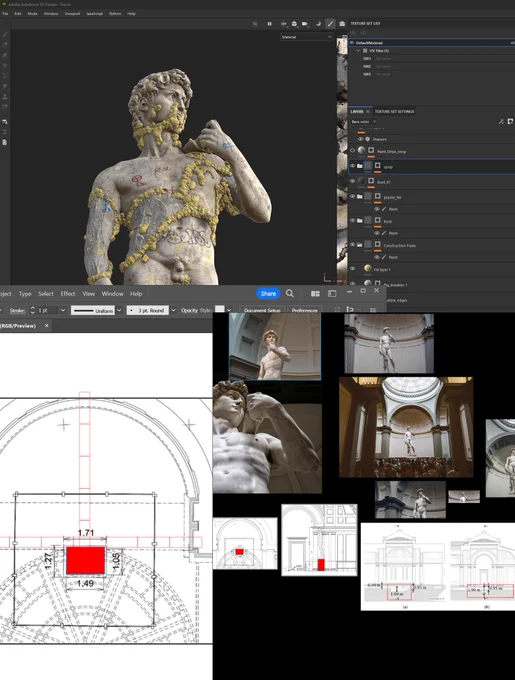Click the add mask icon in Layers panel
The height and width of the screenshot is (680, 515).
510,121
